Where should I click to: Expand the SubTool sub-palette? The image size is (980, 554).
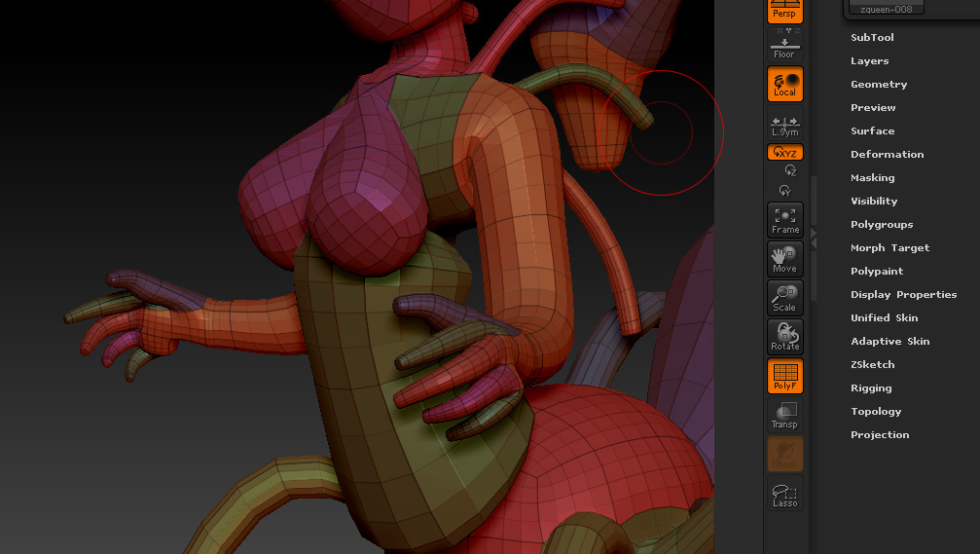[872, 38]
